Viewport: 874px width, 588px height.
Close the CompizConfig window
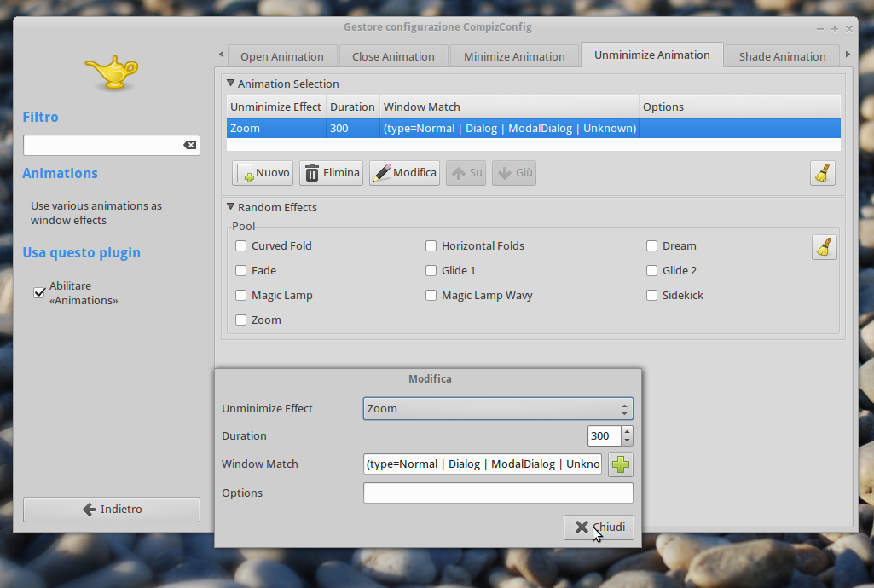[849, 29]
